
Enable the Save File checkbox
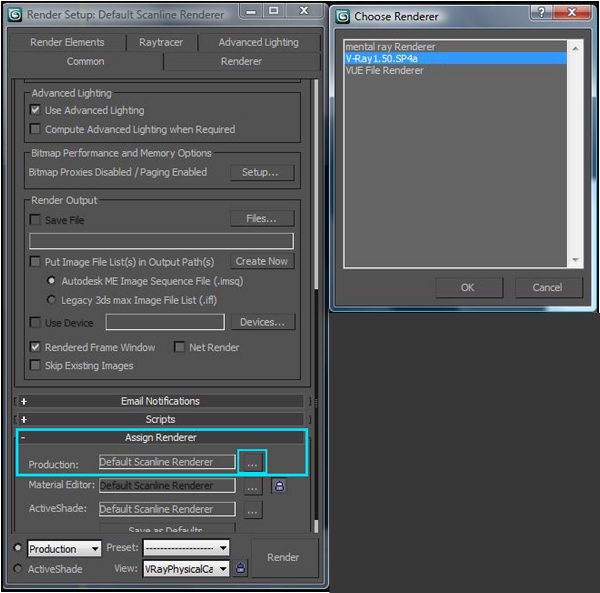coord(36,220)
